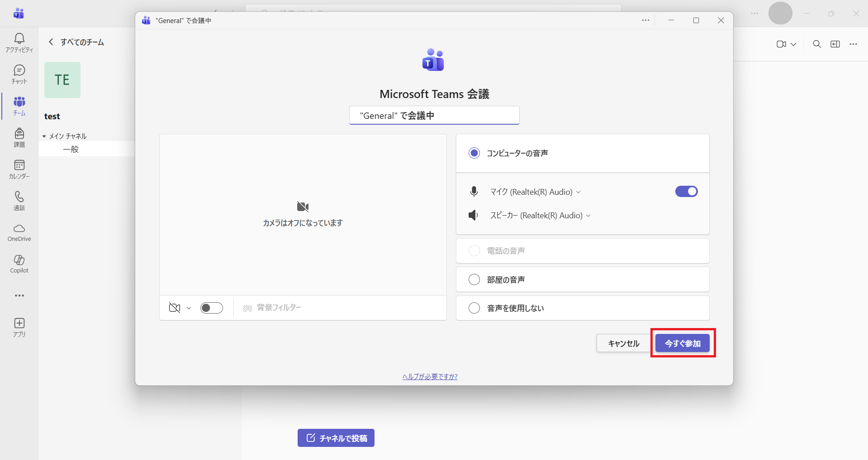The image size is (868, 460).
Task: Open the アプリ (Apps) plus icon
Action: click(19, 327)
